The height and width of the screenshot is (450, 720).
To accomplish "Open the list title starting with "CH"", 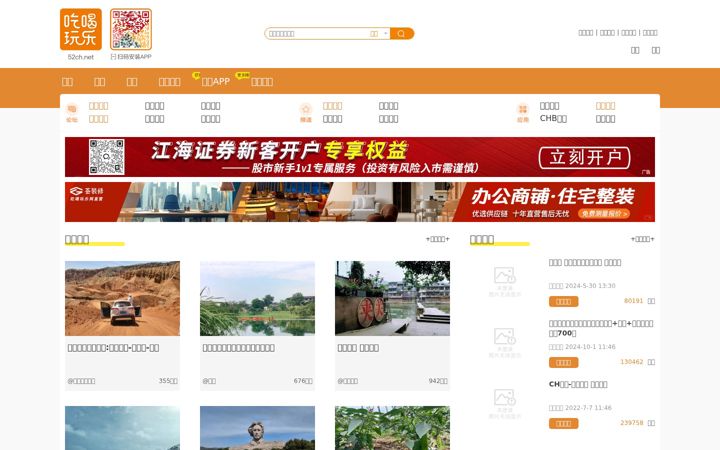I will [x=578, y=384].
